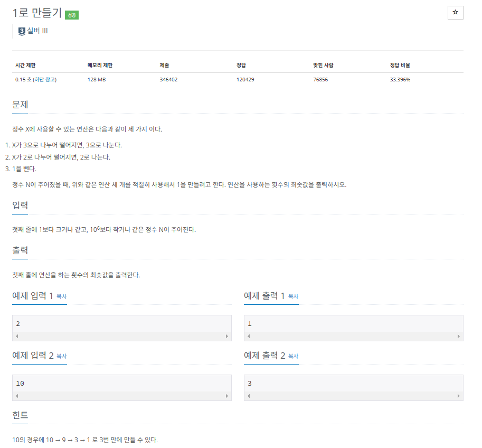This screenshot has width=482, height=448.
Task: Click the example output 1 horizontal scrollbar track
Action: pyautogui.click(x=354, y=337)
